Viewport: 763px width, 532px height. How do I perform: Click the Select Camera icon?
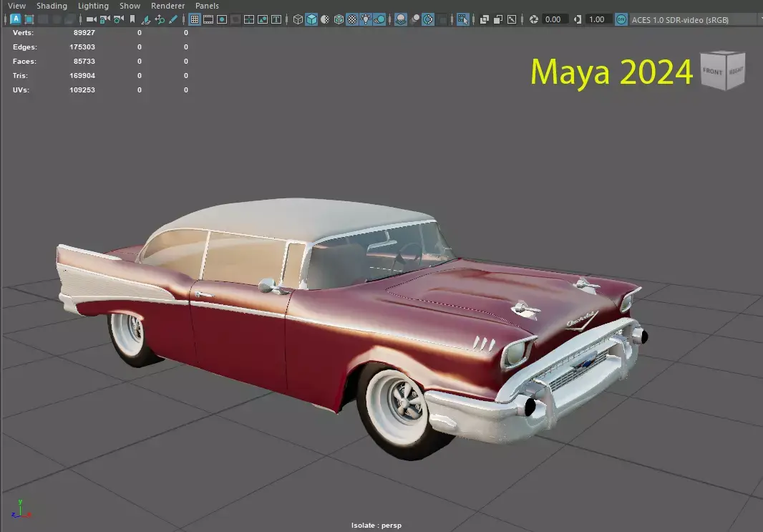[x=91, y=19]
